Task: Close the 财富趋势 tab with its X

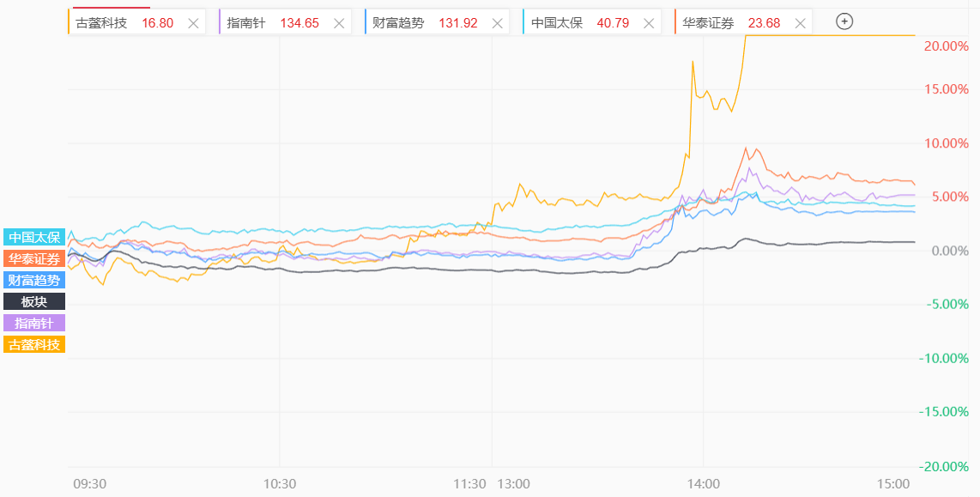Action: point(496,23)
